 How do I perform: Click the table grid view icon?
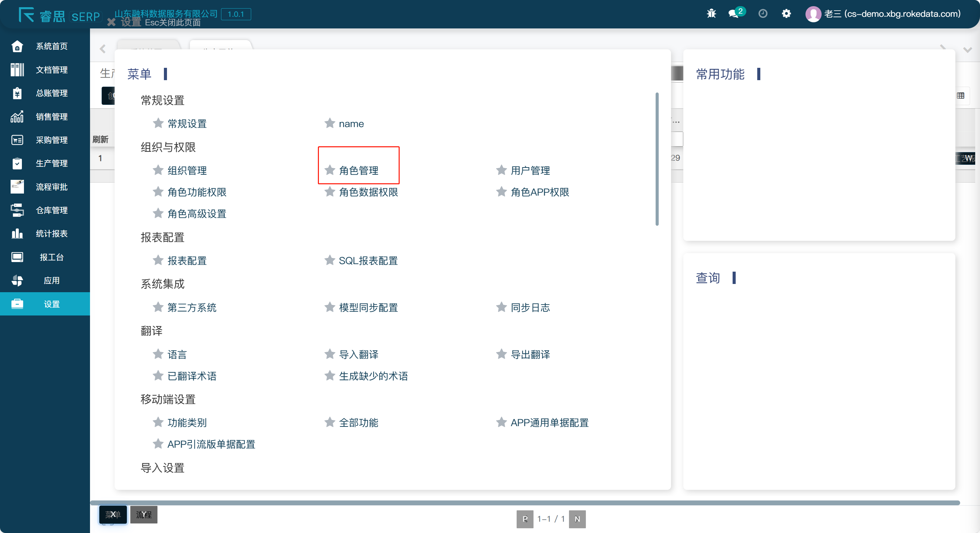pos(960,96)
